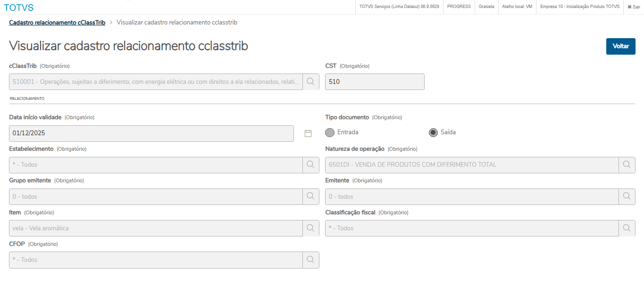Image resolution: width=644 pixels, height=285 pixels.
Task: Click the CFOP search magnifier icon
Action: pyautogui.click(x=310, y=260)
